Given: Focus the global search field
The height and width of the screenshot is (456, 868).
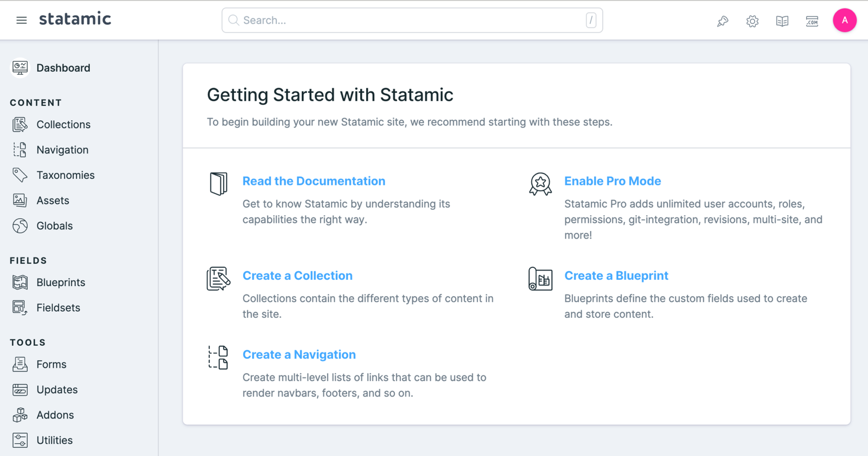Looking at the screenshot, I should tap(412, 21).
